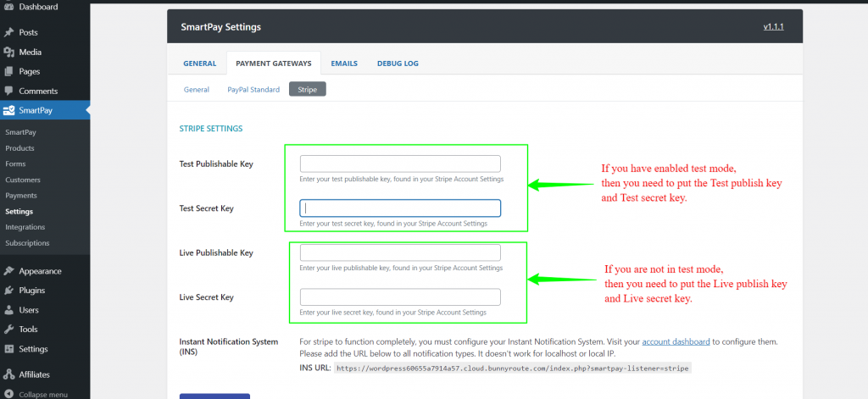Focus the Live Publishable Key field
Screen dimensions: 868x399
click(x=400, y=252)
